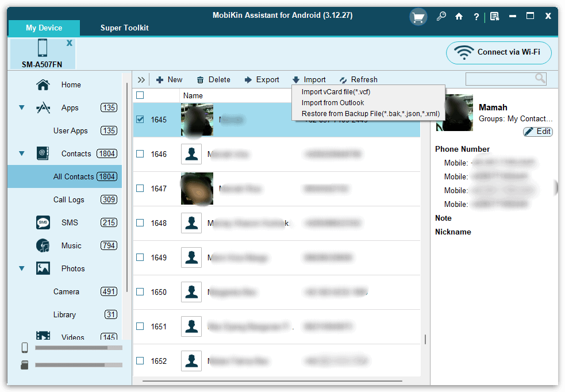Click the default avatar of contact 1649
Screen dimensions: 565x392
click(x=191, y=258)
